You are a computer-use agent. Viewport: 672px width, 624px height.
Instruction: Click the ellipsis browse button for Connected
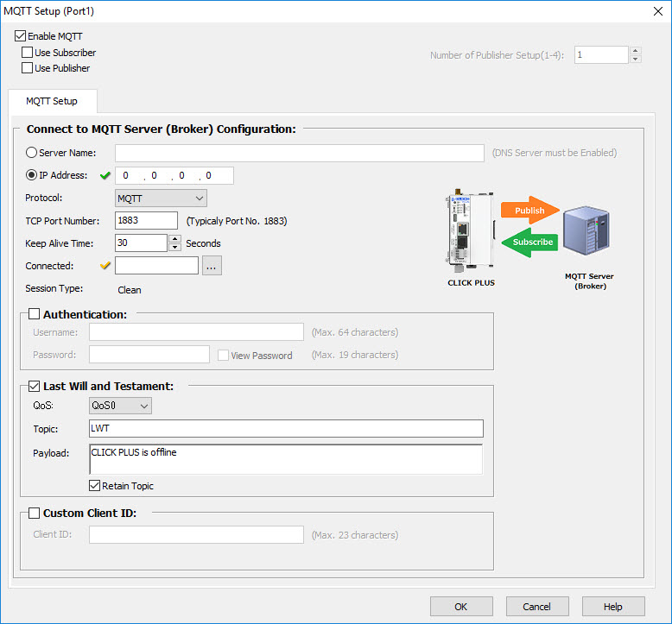212,266
